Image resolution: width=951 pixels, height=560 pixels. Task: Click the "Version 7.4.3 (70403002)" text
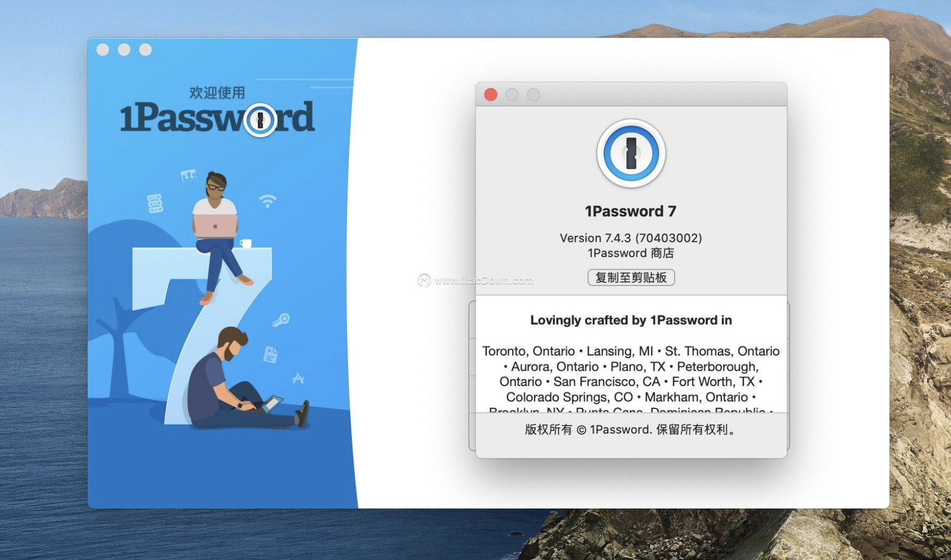[x=630, y=238]
